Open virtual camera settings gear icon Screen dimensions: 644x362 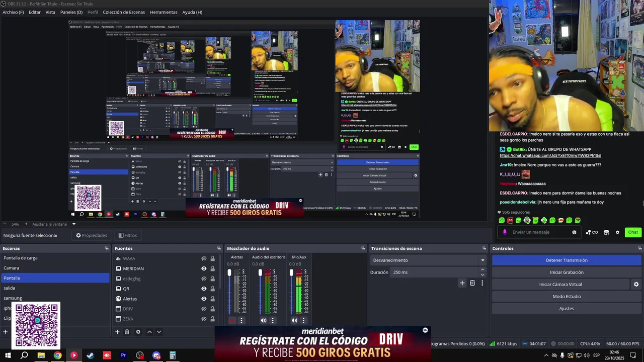coord(636,285)
